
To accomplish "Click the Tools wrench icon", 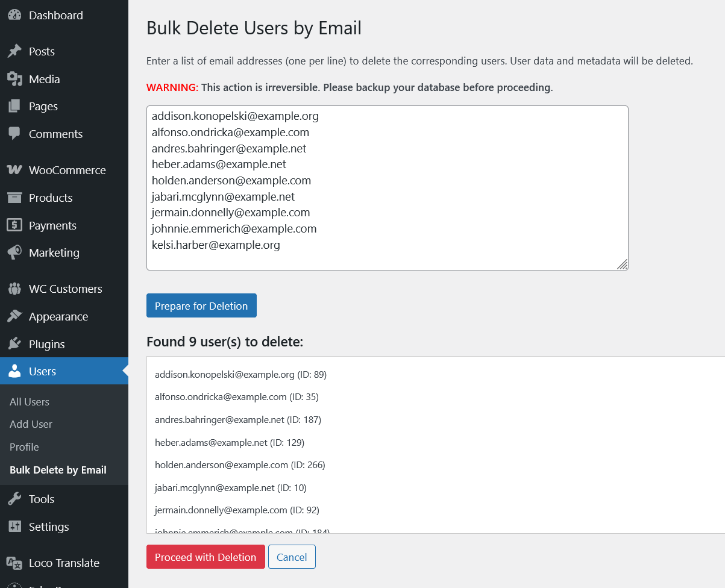I will click(x=14, y=499).
